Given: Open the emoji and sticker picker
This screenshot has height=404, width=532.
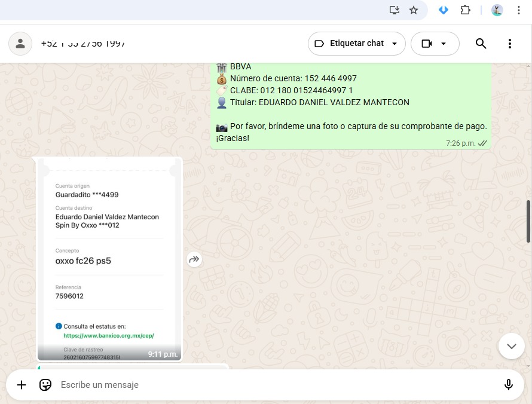Looking at the screenshot, I should tap(45, 385).
